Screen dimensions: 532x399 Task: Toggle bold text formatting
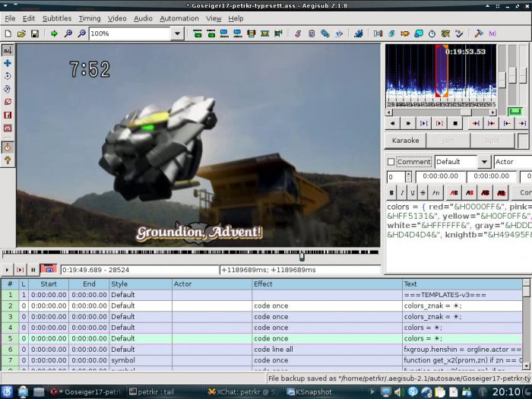[391, 193]
